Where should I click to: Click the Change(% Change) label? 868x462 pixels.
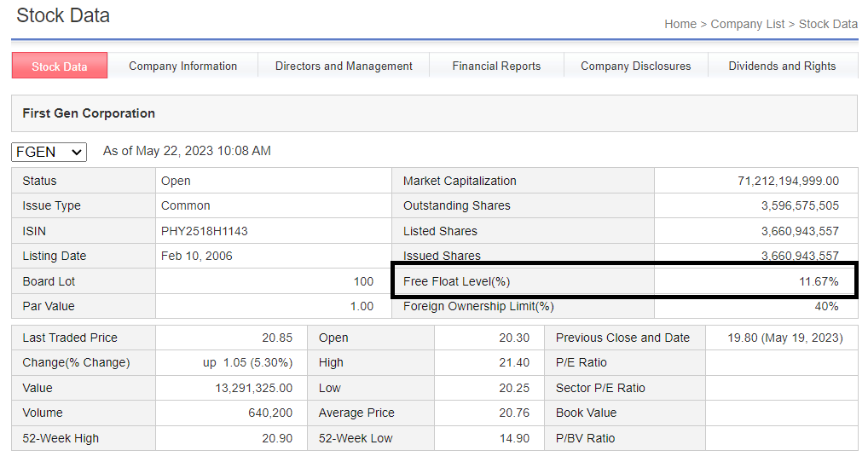[x=76, y=362]
